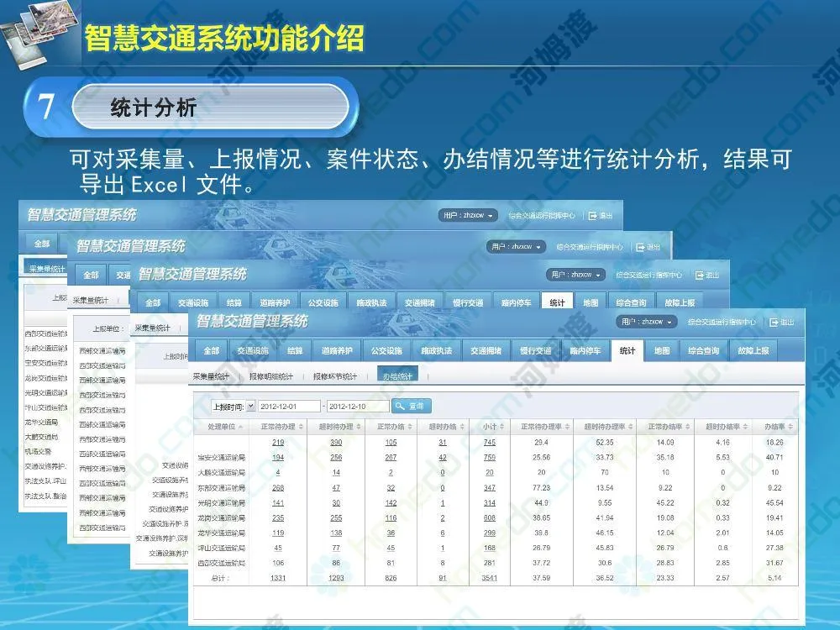Click the start date field 2012-12-01
The height and width of the screenshot is (630, 840).
(x=289, y=407)
